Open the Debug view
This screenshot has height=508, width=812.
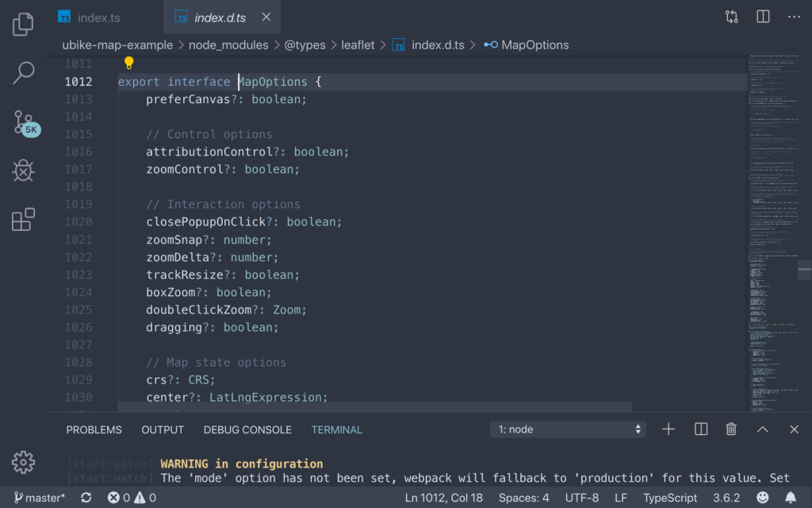[24, 170]
